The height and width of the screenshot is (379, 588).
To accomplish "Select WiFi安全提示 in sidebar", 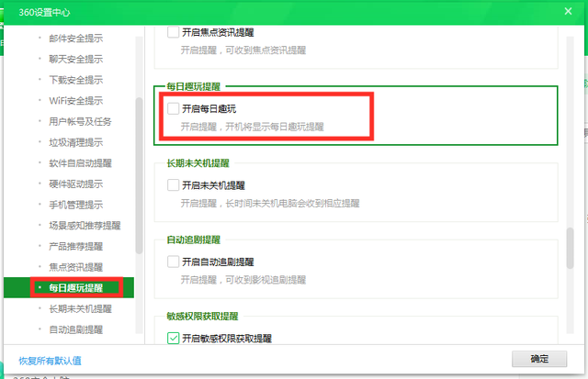I will [75, 100].
